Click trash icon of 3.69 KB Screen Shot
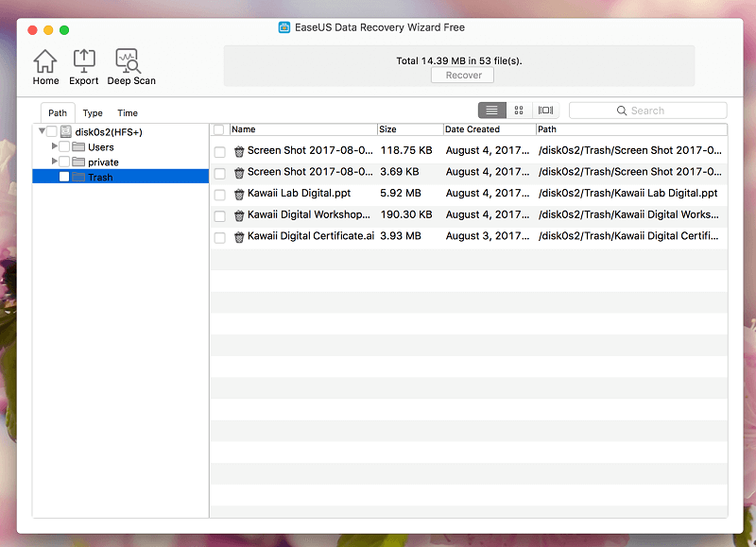Viewport: 756px width, 547px height. click(x=239, y=173)
